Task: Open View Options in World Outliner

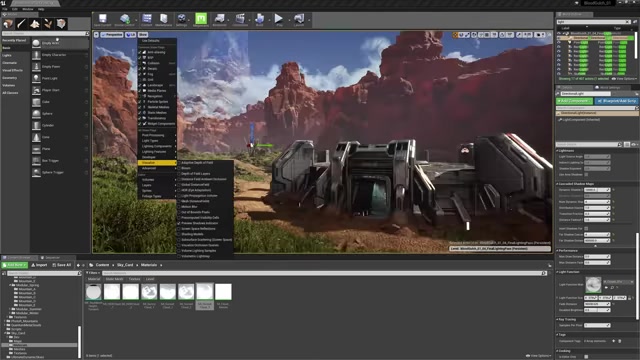Action: tap(624, 79)
